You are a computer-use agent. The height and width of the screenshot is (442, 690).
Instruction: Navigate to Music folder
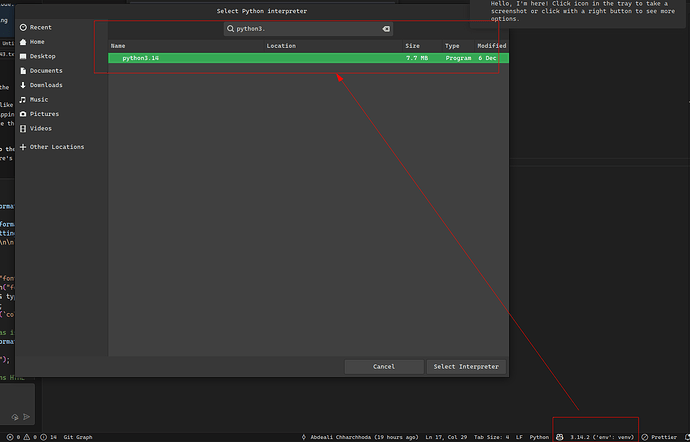(x=38, y=100)
